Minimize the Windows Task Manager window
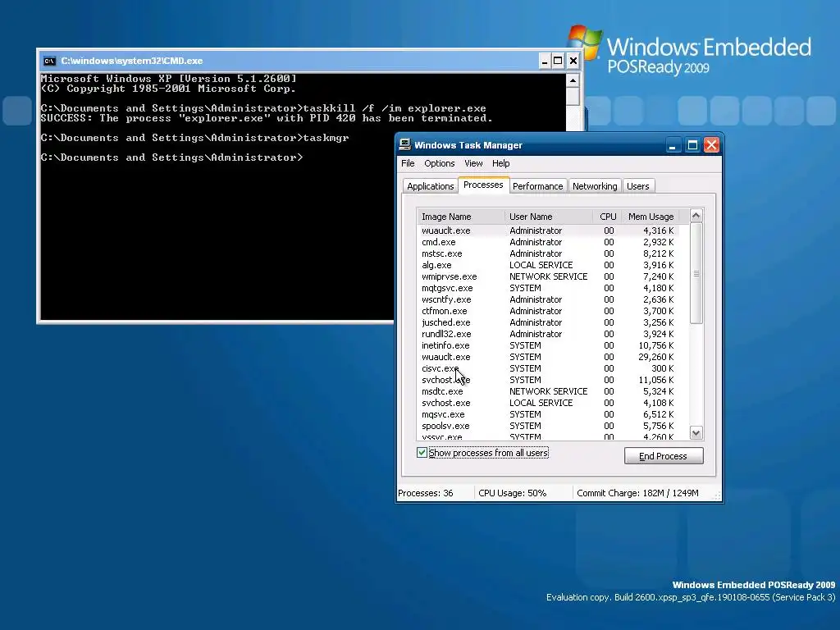Screen dimensions: 840x630 pos(673,145)
